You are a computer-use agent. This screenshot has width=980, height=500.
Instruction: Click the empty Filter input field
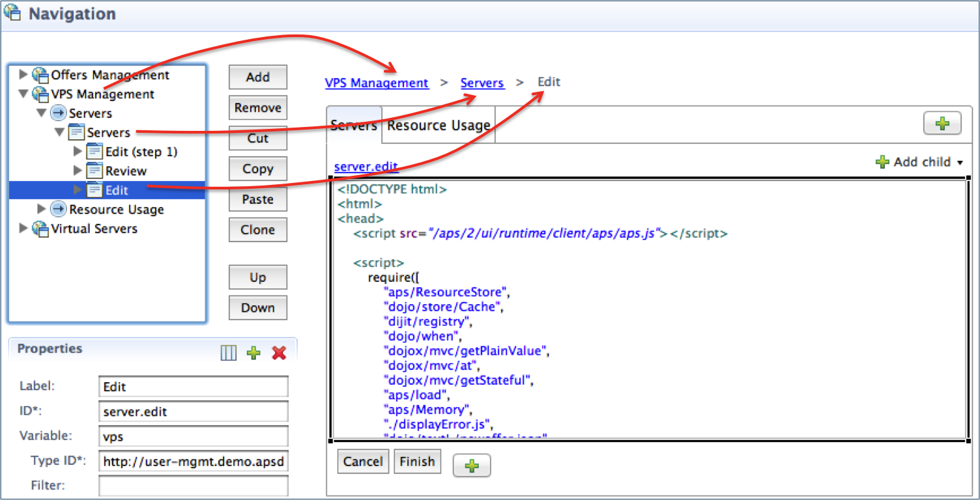[193, 486]
